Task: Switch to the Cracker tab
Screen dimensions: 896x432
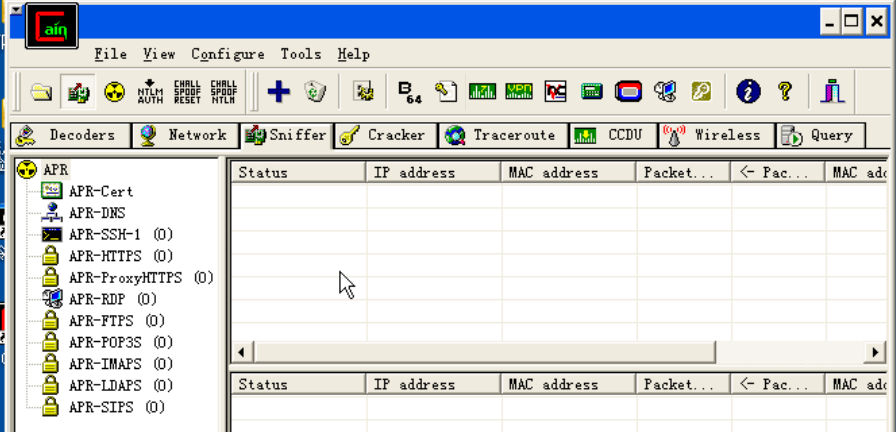Action: (x=386, y=136)
